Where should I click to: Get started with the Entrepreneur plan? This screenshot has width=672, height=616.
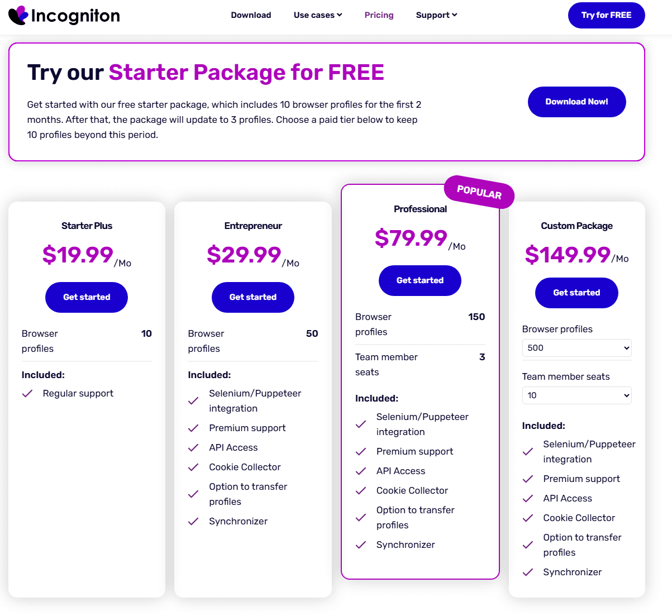253,297
